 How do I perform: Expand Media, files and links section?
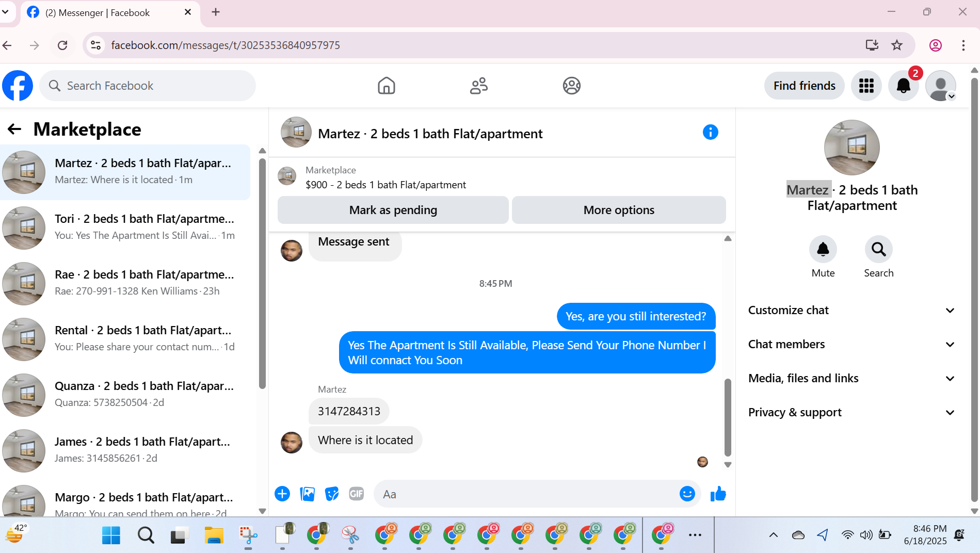(852, 379)
